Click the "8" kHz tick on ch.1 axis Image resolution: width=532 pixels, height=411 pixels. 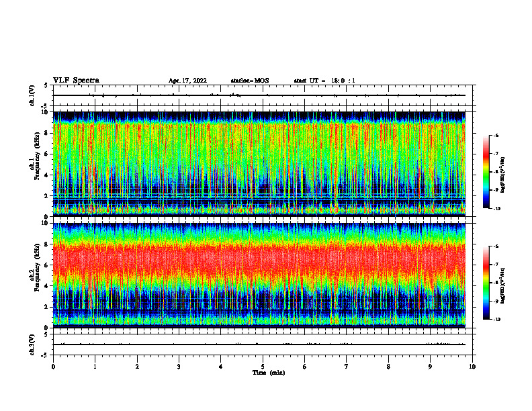[47, 133]
